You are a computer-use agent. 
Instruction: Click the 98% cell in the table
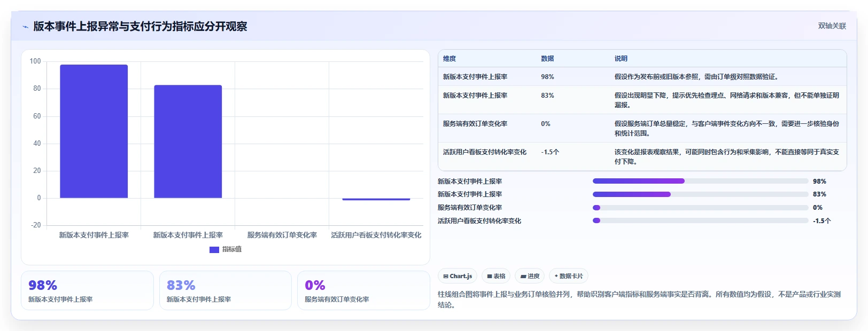547,77
